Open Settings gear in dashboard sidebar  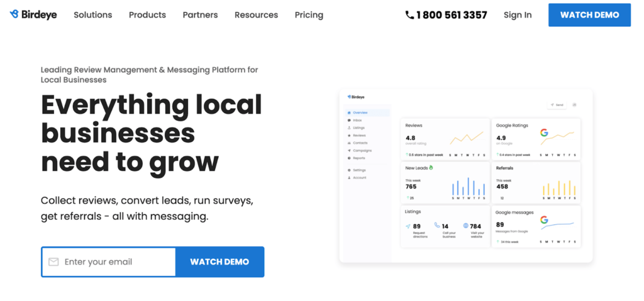click(349, 170)
